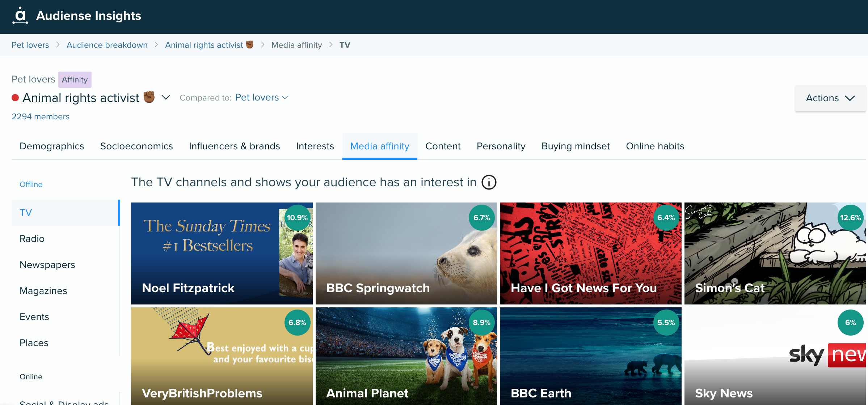The width and height of the screenshot is (868, 405).
Task: Select the Demographics tab
Action: 51,145
